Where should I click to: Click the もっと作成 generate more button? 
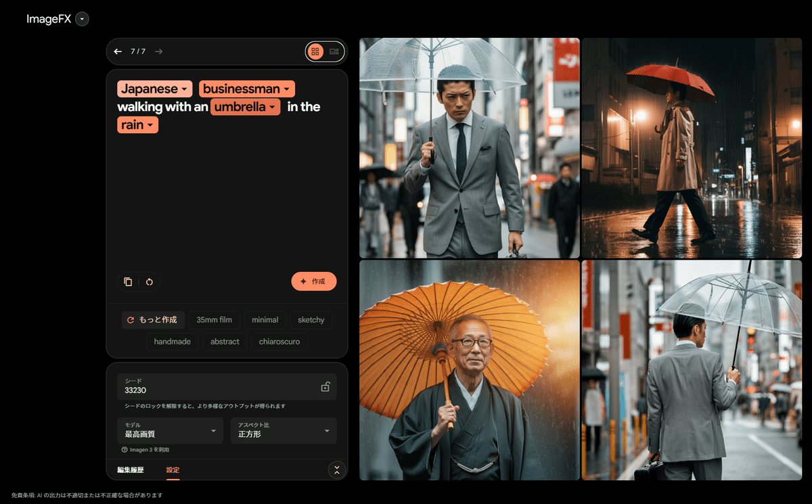pos(153,319)
